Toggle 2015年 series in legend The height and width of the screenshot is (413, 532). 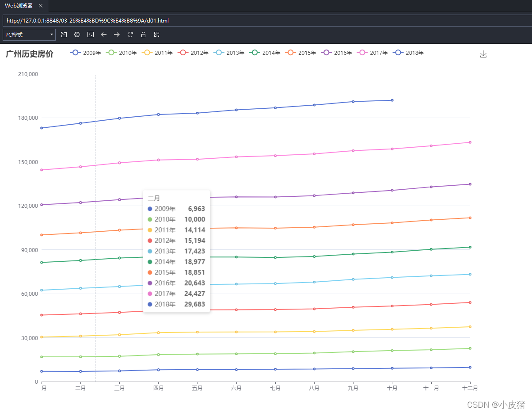[300, 53]
